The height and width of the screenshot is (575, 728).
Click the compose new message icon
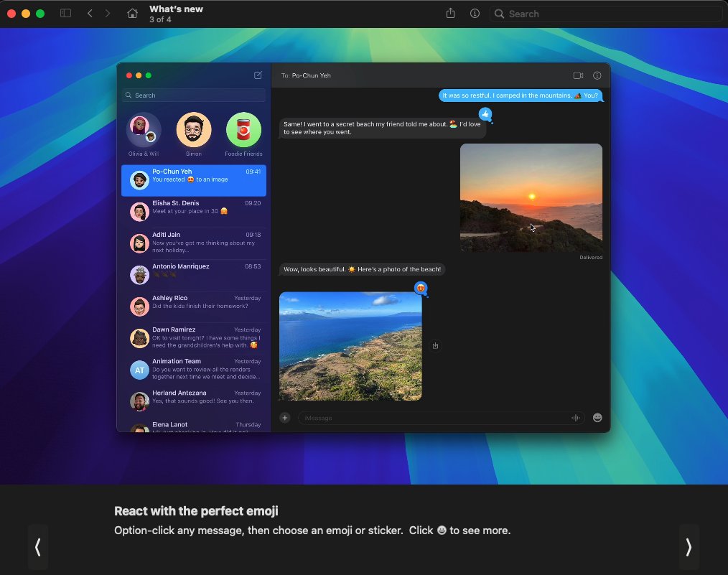[258, 75]
